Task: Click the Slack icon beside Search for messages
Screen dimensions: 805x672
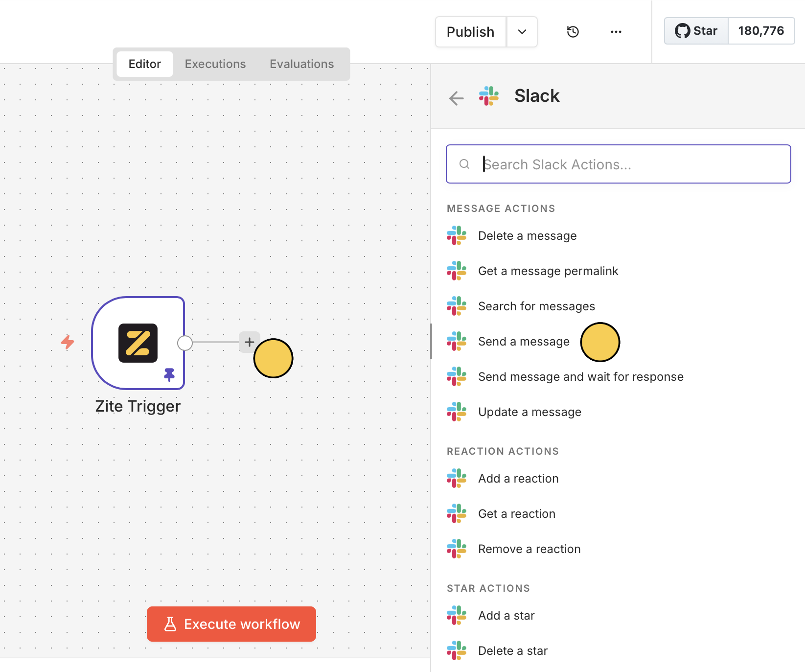Action: [457, 306]
